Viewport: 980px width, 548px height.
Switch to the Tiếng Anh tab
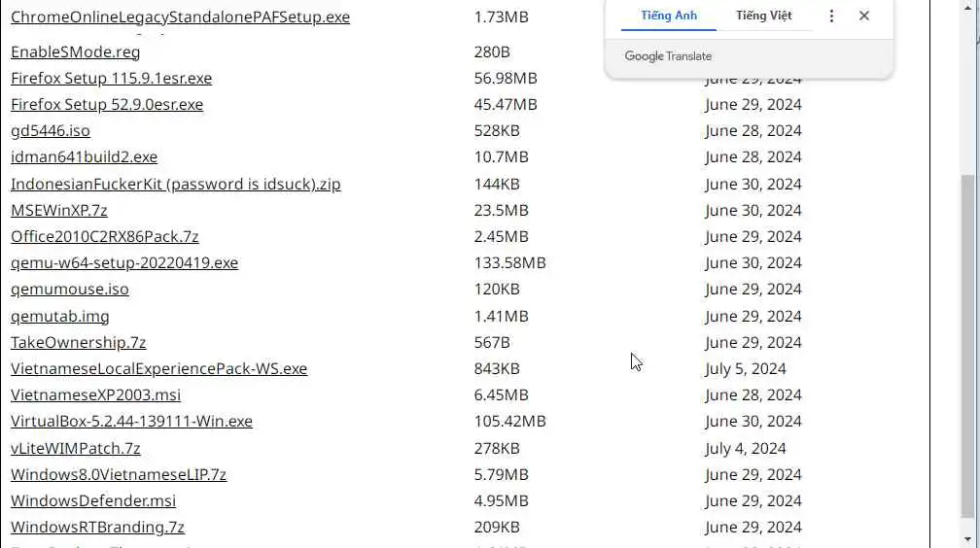point(669,16)
